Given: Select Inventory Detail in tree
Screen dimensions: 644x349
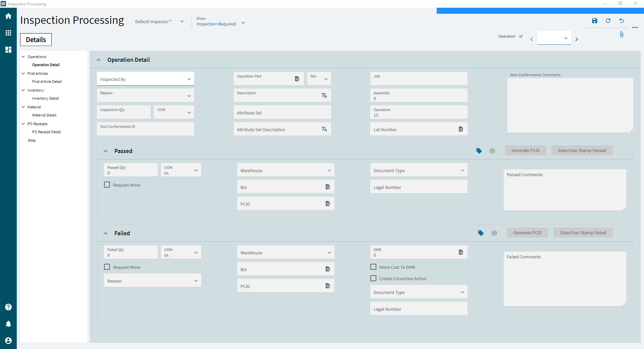Looking at the screenshot, I should 46,98.
